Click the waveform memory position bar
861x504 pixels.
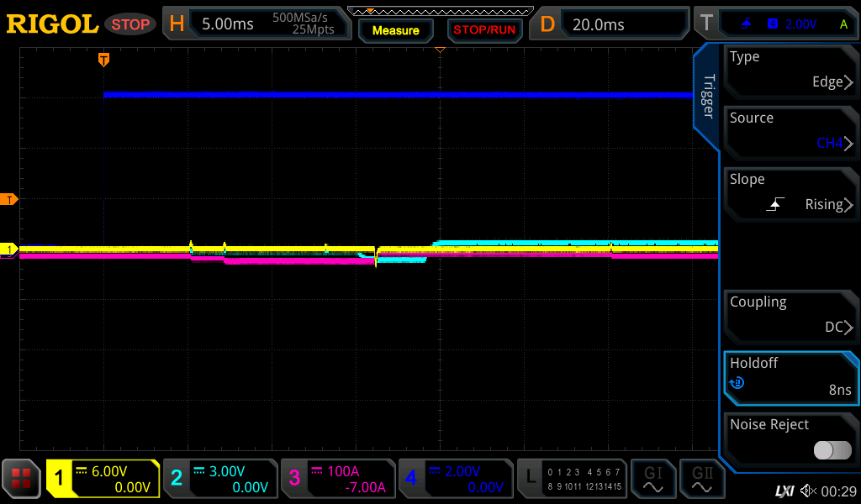pos(440,11)
